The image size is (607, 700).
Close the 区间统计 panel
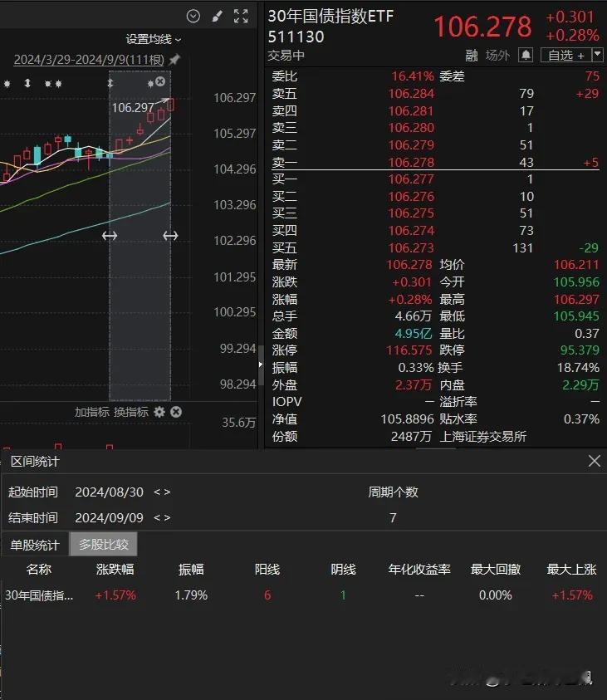595,461
